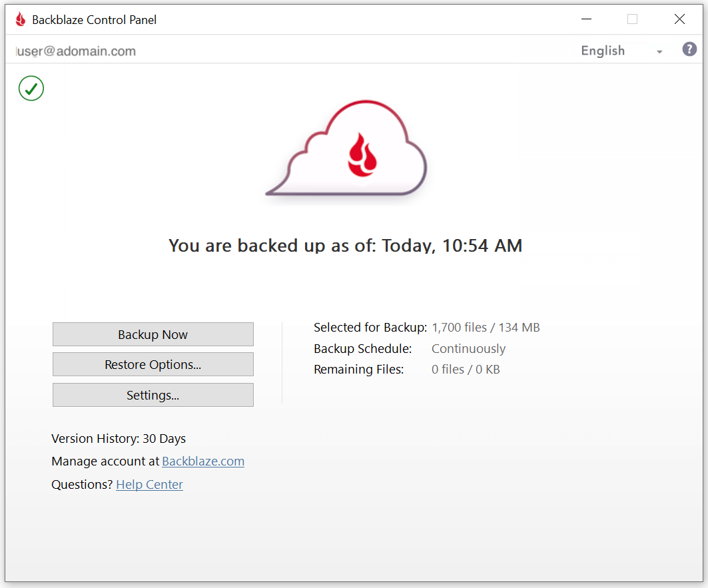
Task: Click the green checkmark status icon
Action: 31,88
